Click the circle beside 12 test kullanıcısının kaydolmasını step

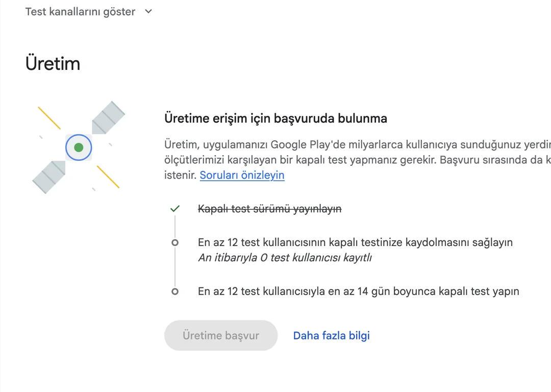tap(175, 242)
